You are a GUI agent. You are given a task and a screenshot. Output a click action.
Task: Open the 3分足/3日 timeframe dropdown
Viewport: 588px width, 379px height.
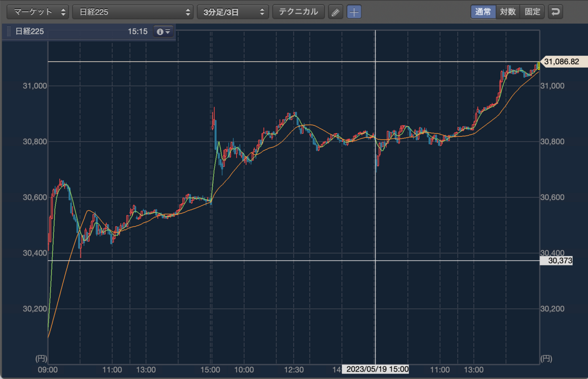(233, 12)
